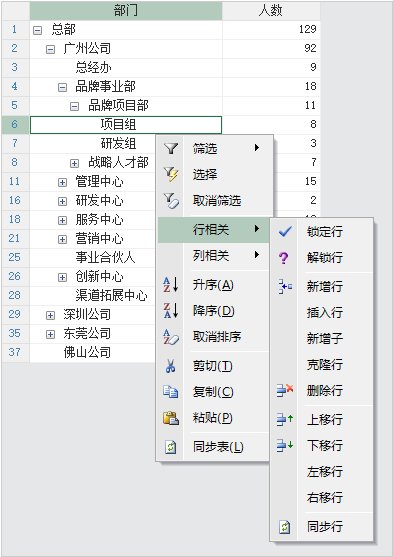Click the funnel eraser icon beside 取消筛选
This screenshot has width=393, height=557.
click(x=171, y=200)
